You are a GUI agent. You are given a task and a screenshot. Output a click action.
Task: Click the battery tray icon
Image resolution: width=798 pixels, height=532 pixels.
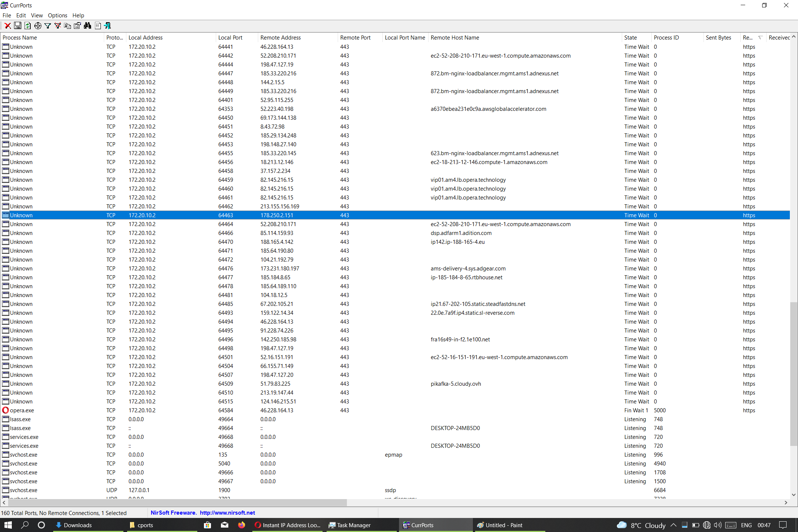point(696,525)
